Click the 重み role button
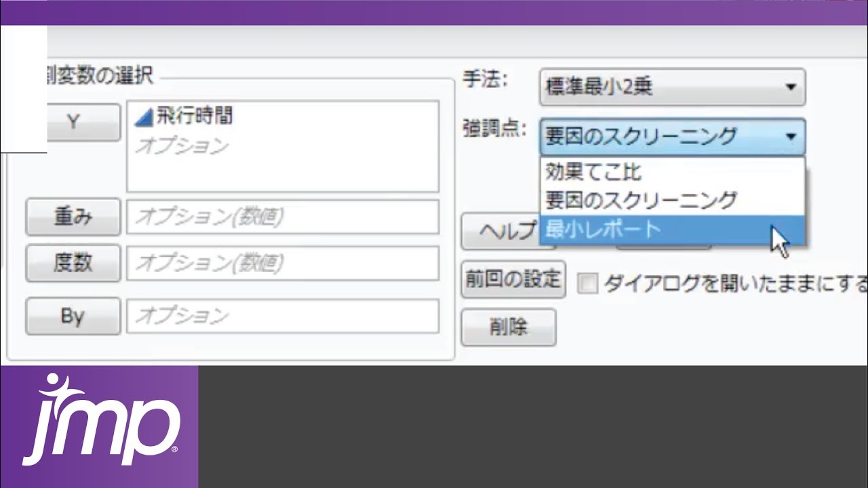Image resolution: width=868 pixels, height=488 pixels. pyautogui.click(x=73, y=218)
